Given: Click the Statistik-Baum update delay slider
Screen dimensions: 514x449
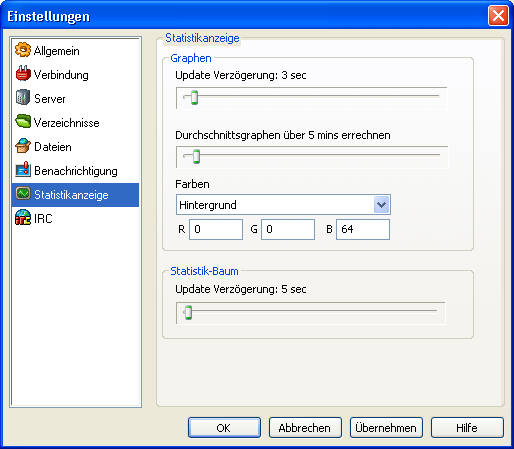Looking at the screenshot, I should tap(311, 313).
